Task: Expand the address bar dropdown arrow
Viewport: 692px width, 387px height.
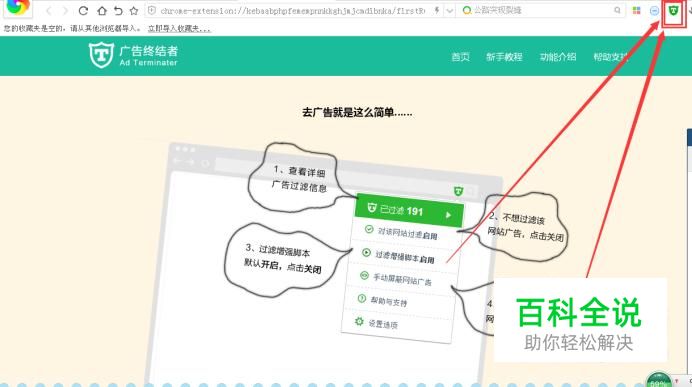Action: [449, 11]
